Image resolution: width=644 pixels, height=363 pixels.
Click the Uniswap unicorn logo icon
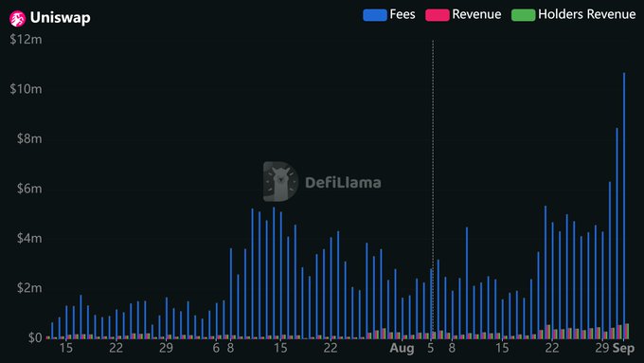click(x=17, y=19)
